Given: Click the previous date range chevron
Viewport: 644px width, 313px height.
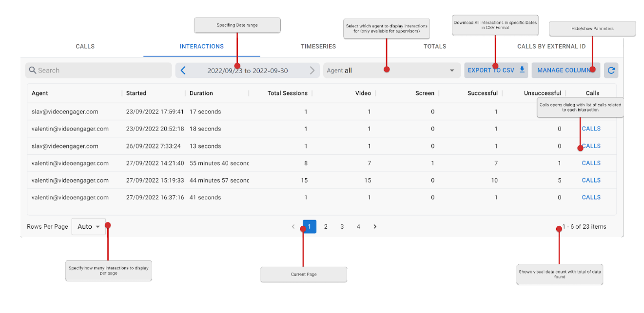Looking at the screenshot, I should (183, 71).
